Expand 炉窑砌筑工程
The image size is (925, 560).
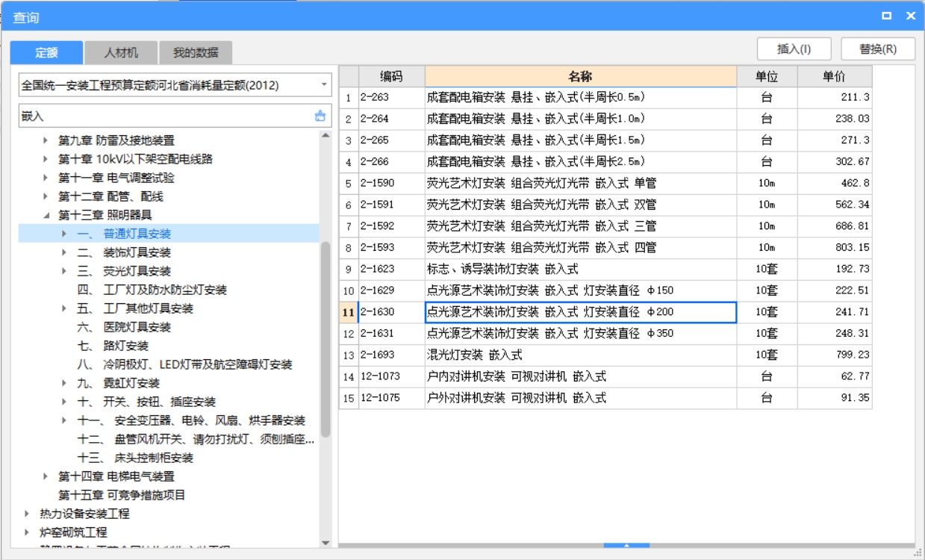coord(28,532)
